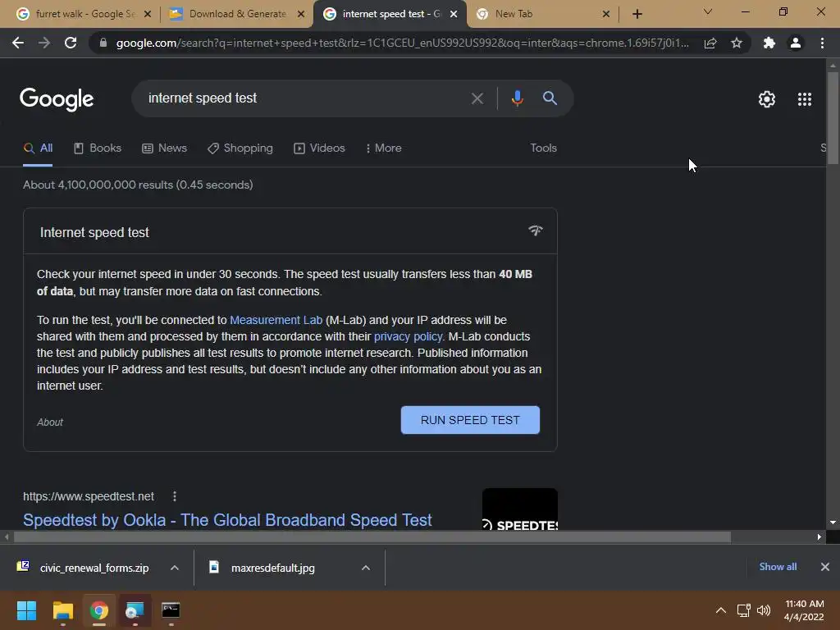View site info padlock icon
This screenshot has height=630, width=840.
click(103, 43)
